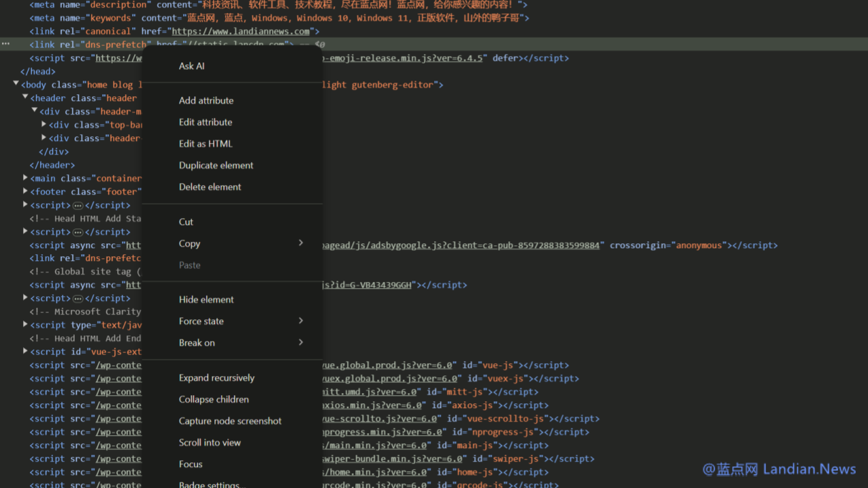Open home.min.js source link
The height and width of the screenshot is (488, 868).
[x=375, y=472]
